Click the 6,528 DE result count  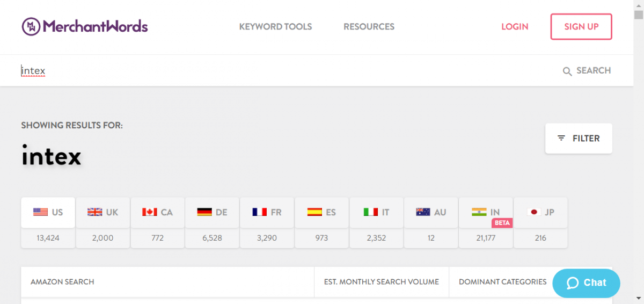(213, 238)
